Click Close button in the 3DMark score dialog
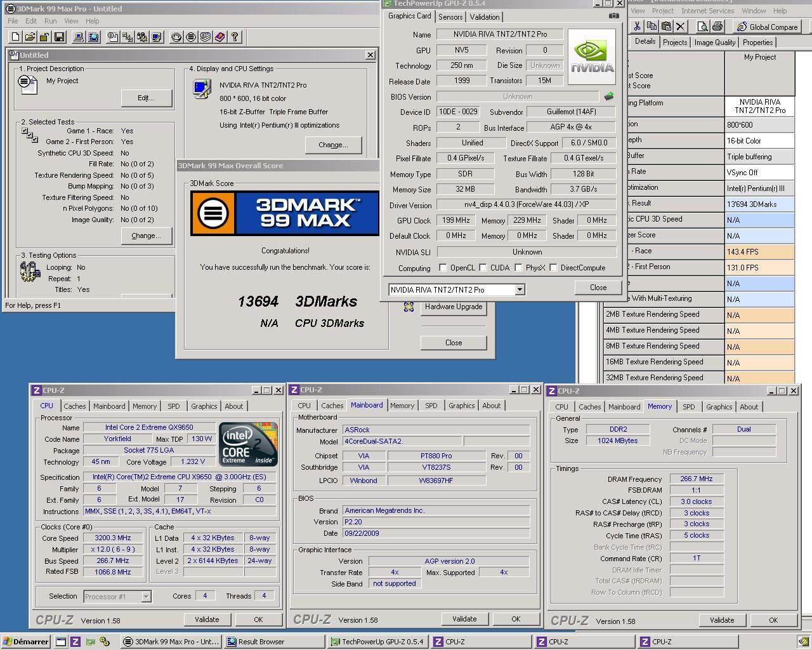The width and height of the screenshot is (812, 650). pyautogui.click(x=454, y=343)
